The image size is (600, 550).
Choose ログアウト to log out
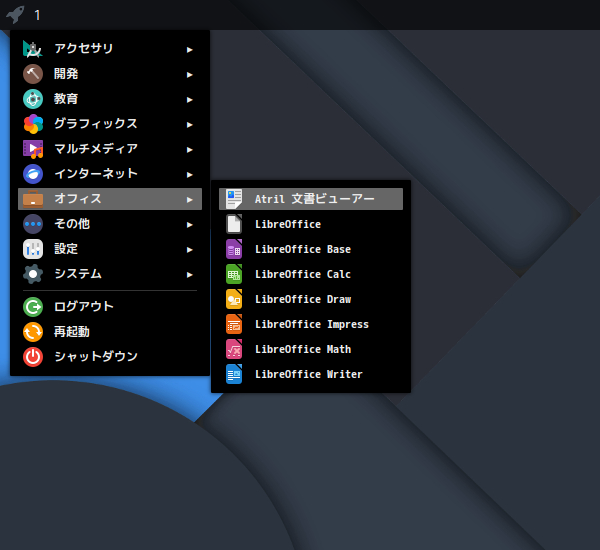pos(110,307)
